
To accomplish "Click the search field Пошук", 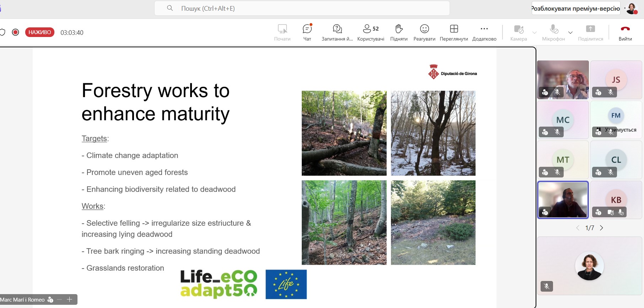I will click(302, 9).
